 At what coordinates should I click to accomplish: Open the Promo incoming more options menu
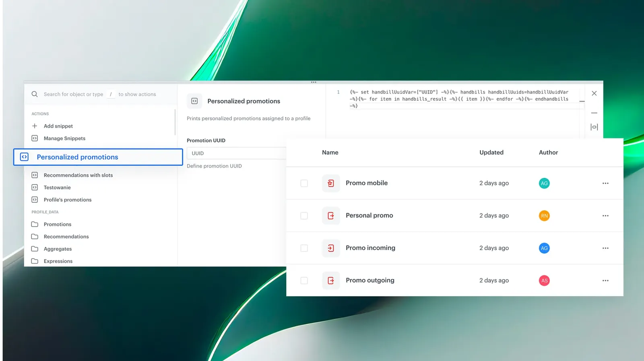point(605,248)
